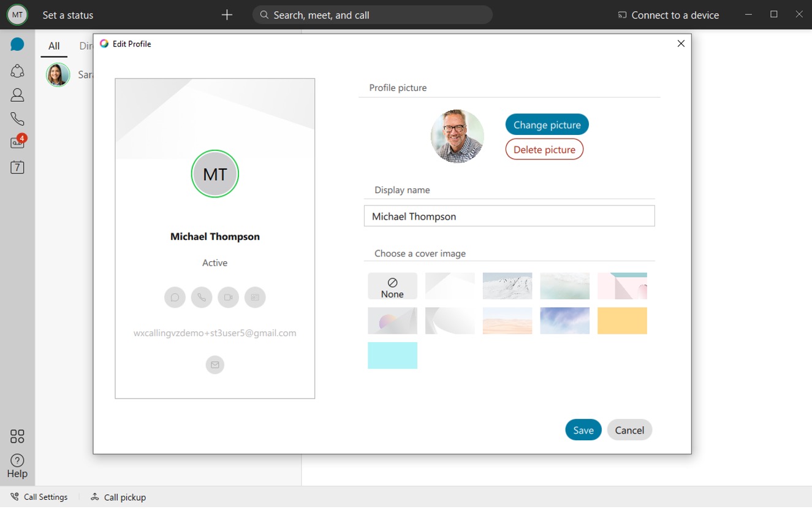Open Set a status
Screen dimensions: 812x509
[x=67, y=15]
